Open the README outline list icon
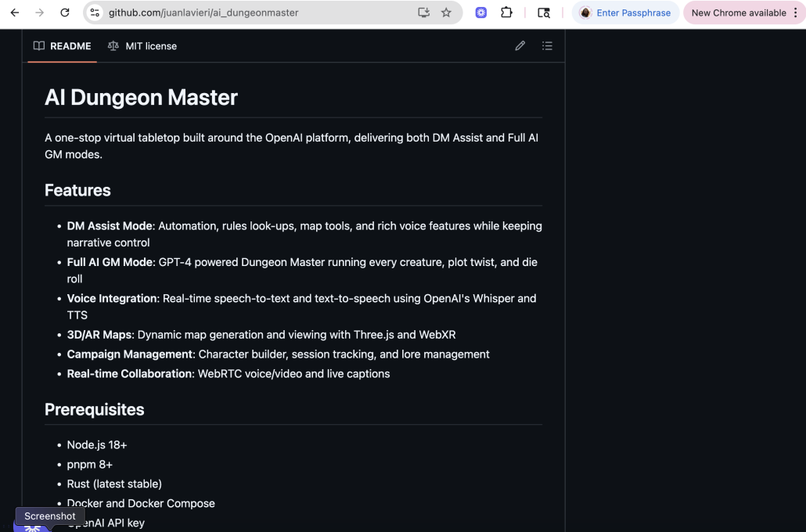 pos(547,46)
